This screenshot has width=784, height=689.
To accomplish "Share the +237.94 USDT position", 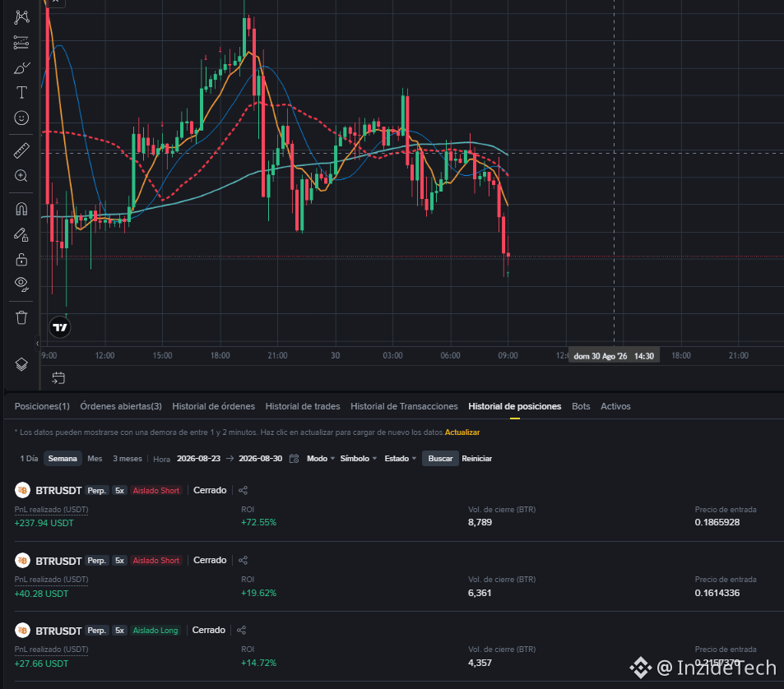I will pyautogui.click(x=243, y=490).
